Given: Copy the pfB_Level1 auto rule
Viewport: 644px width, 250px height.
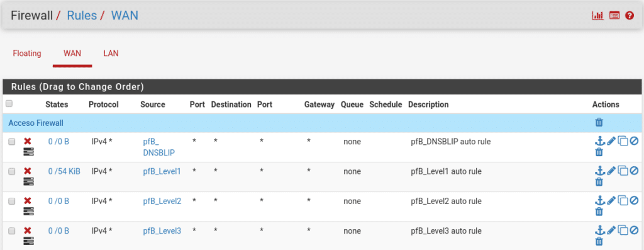Looking at the screenshot, I should [623, 171].
